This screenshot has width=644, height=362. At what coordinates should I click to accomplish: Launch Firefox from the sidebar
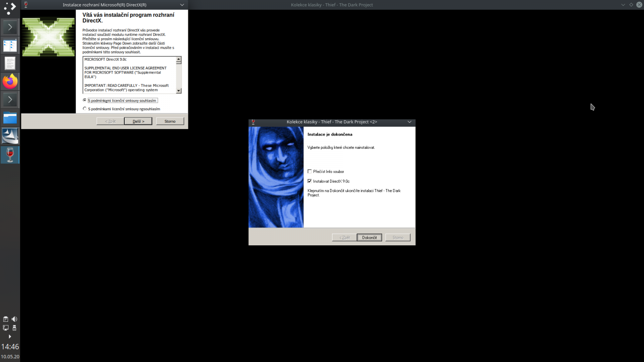coord(10,81)
